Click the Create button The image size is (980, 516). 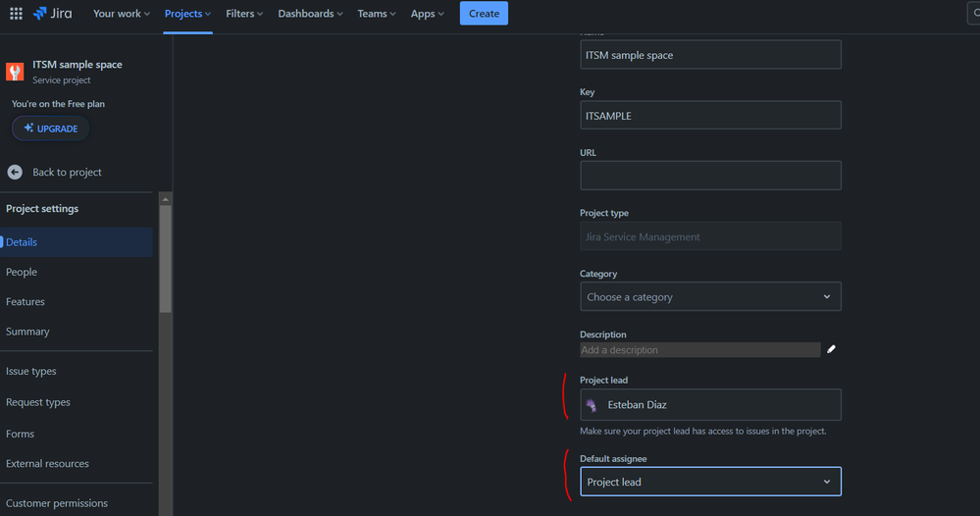[484, 13]
